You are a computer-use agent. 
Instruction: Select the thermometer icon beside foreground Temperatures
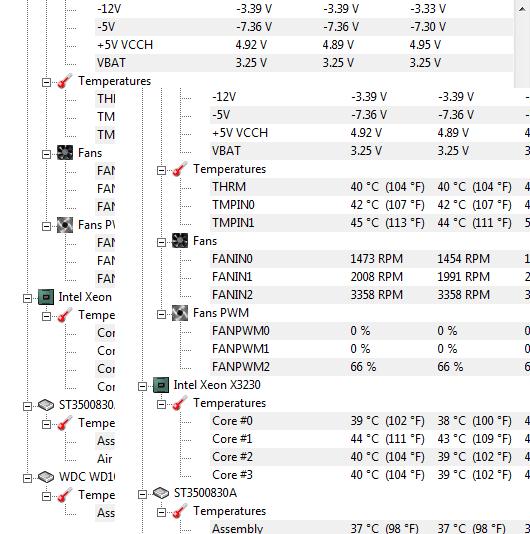pos(180,169)
